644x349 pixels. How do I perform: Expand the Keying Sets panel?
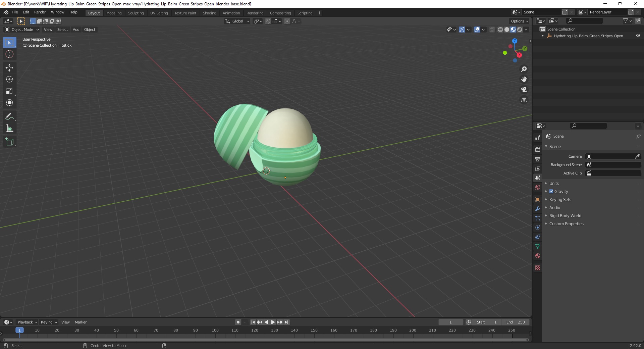point(560,199)
